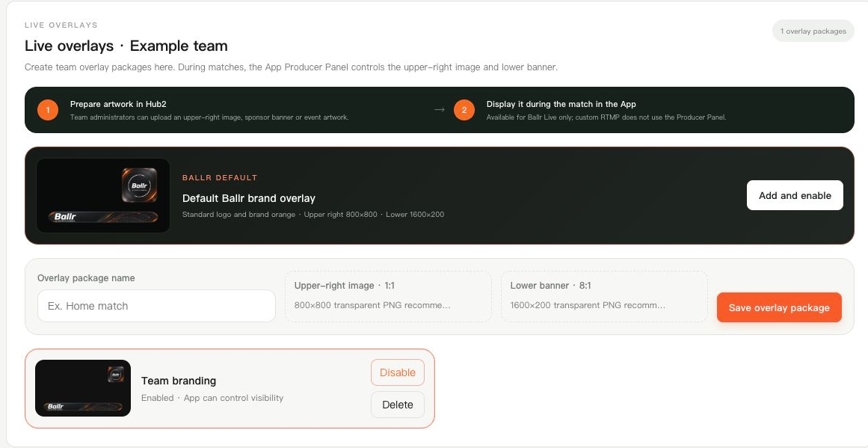Viewport: 868px width, 448px height.
Task: Focus the Overlay package name field
Action: [x=156, y=306]
